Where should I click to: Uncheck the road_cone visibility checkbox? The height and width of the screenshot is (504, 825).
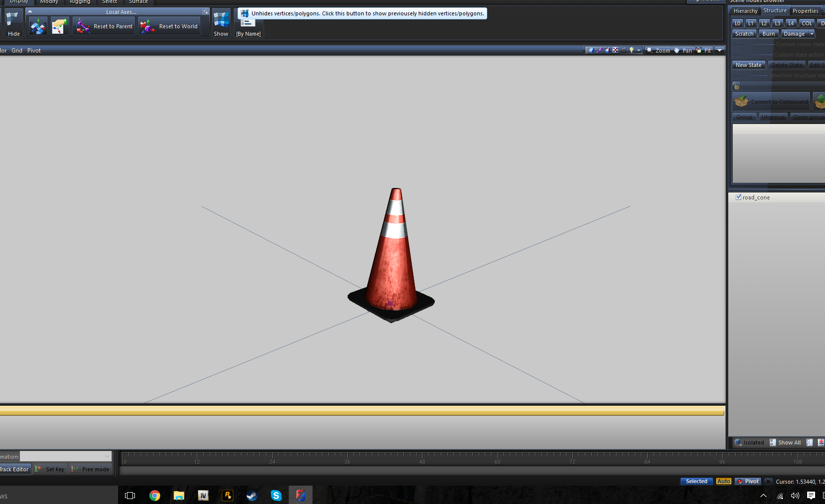click(x=739, y=197)
